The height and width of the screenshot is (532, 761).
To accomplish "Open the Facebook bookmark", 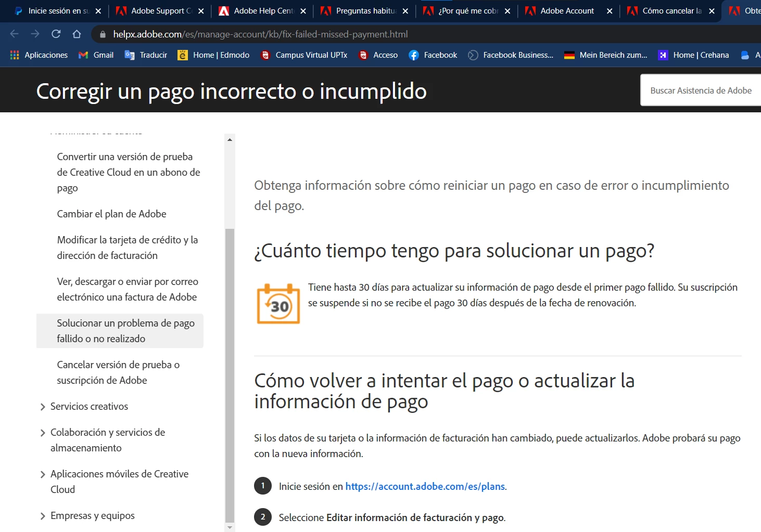I will click(x=433, y=55).
